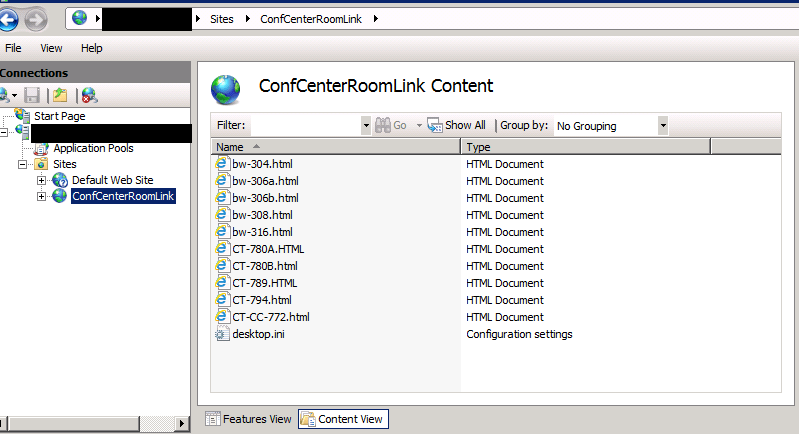
Task: Click the binoculars Go icon
Action: 383,125
